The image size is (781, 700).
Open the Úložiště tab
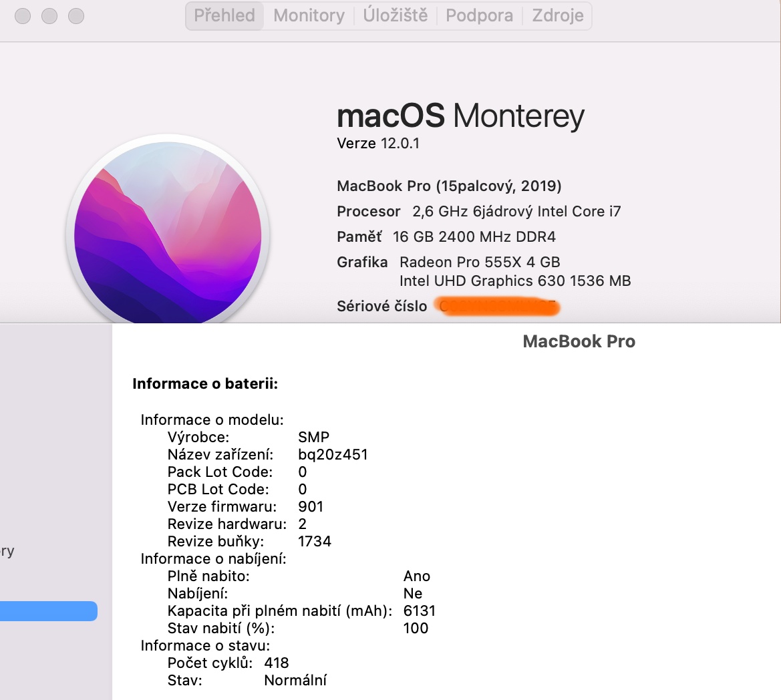(395, 15)
